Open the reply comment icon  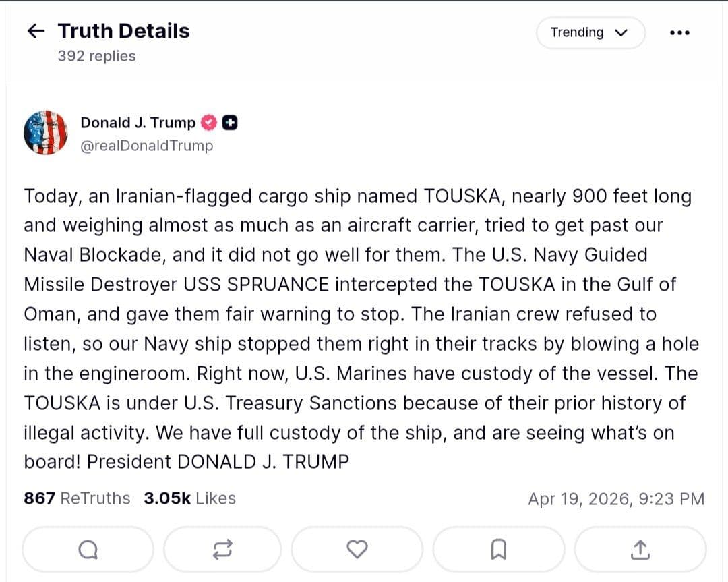[x=87, y=549]
